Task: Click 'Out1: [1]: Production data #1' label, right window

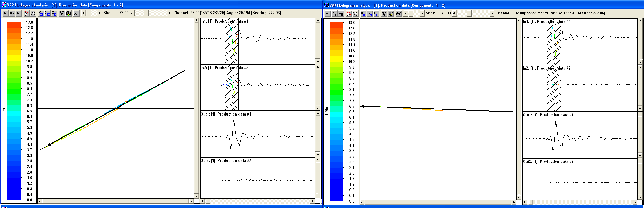Action: pos(548,115)
